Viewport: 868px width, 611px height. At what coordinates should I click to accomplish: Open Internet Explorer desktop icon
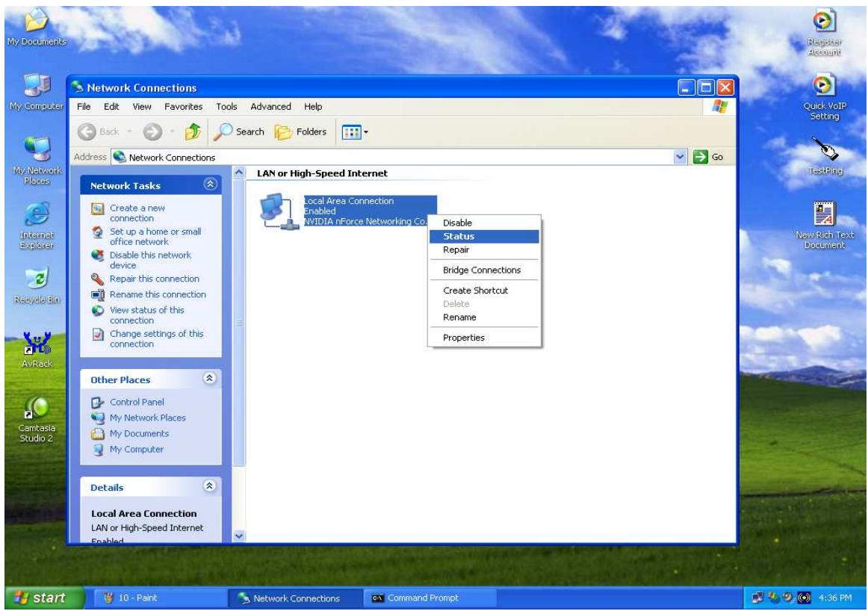point(37,226)
